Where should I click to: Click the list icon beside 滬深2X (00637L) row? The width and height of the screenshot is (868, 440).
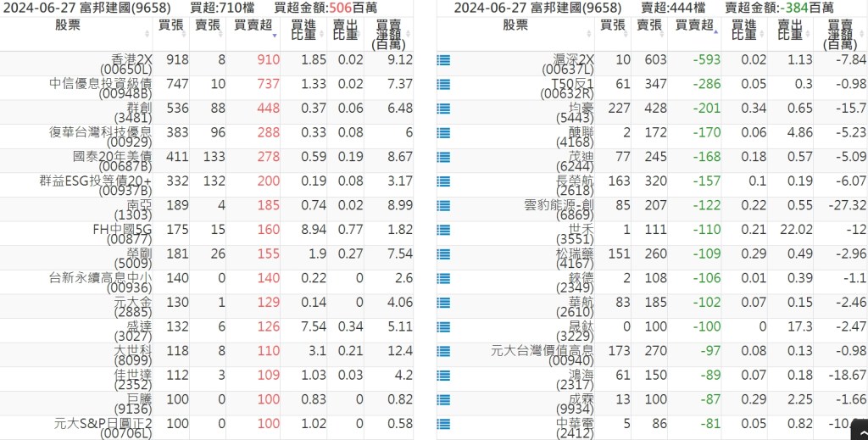[x=442, y=61]
